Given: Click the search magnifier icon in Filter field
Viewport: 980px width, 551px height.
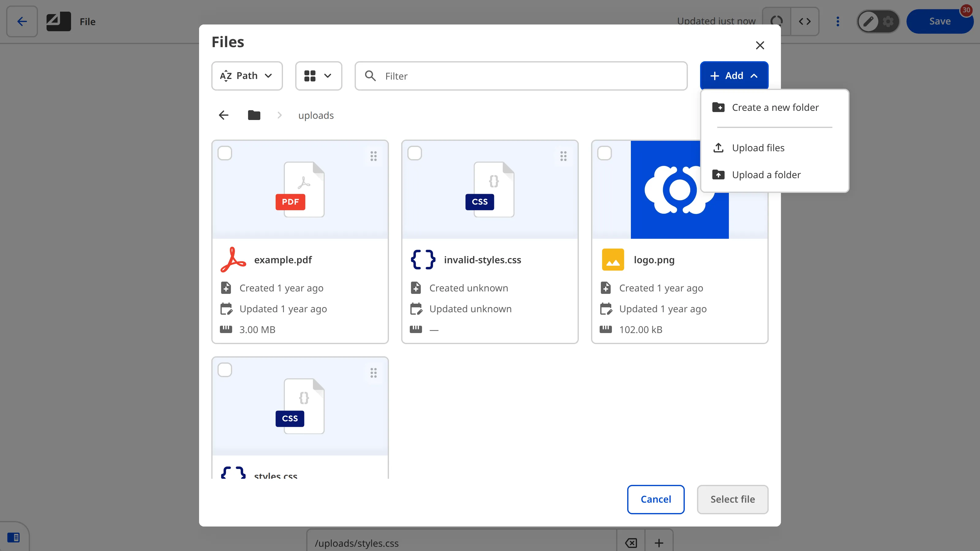Looking at the screenshot, I should (370, 76).
